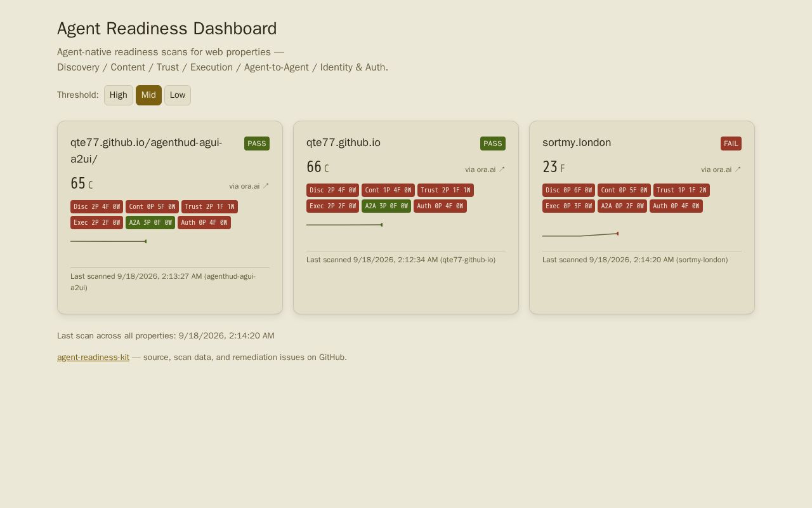
Task: Click green A2A 3P 0F 0W chip on agenthud card
Action: (150, 223)
